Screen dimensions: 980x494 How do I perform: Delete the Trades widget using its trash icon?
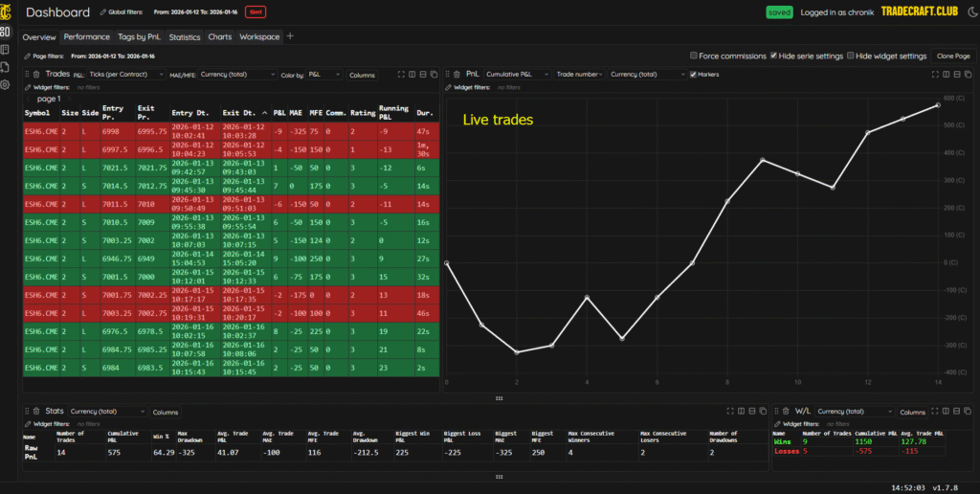pos(36,74)
